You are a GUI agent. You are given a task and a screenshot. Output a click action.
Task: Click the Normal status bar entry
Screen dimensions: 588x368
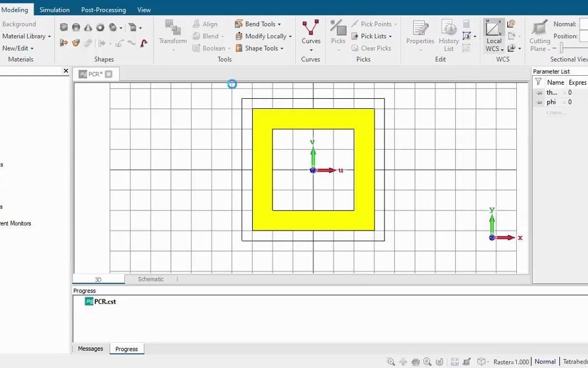(545, 362)
